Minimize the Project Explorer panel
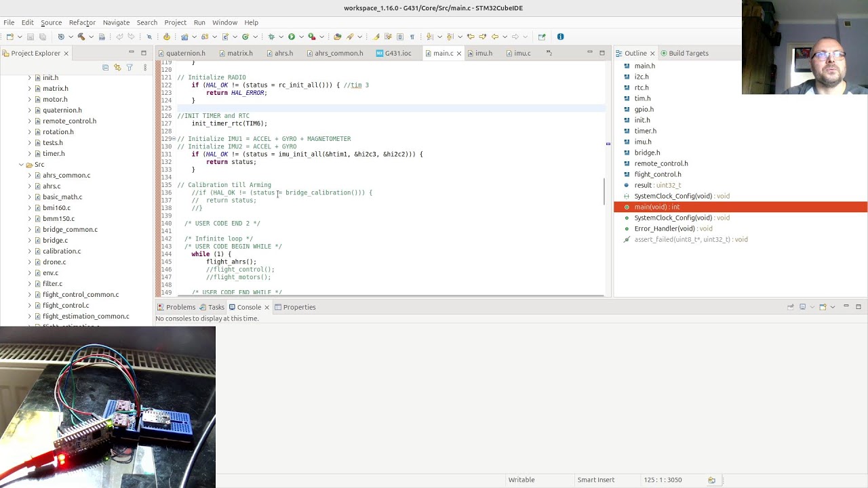868x488 pixels. pyautogui.click(x=131, y=53)
